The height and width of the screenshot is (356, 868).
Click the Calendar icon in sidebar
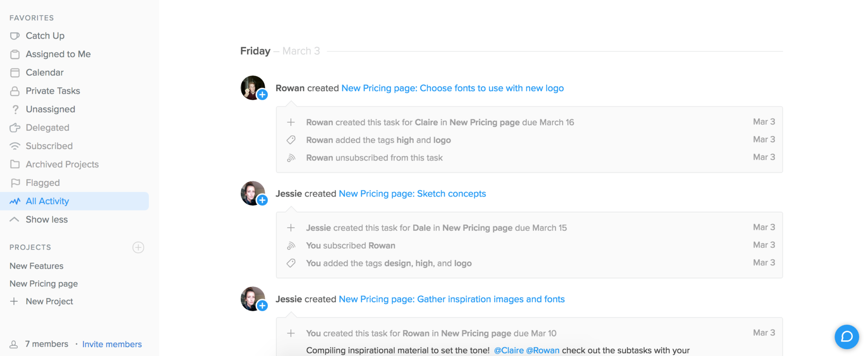tap(15, 73)
